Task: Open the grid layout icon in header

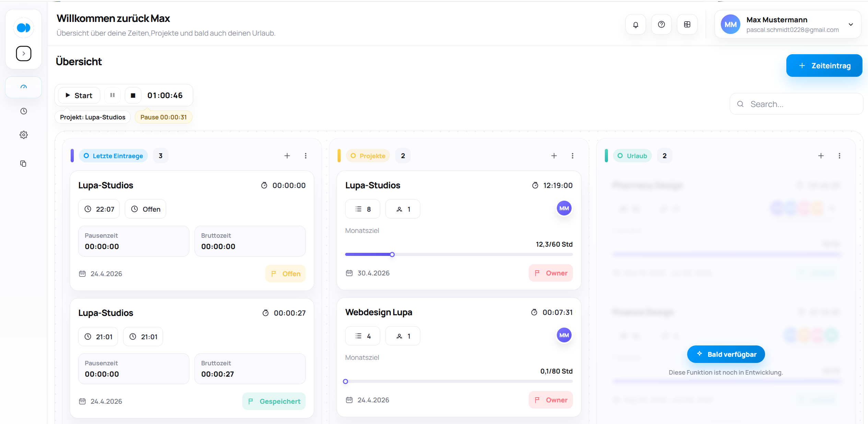Action: pyautogui.click(x=687, y=25)
